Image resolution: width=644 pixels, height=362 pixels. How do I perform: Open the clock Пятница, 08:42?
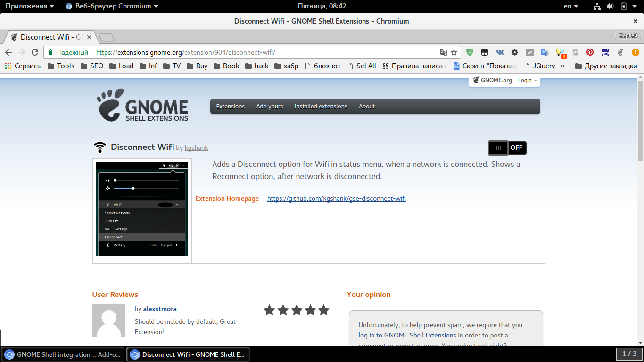322,6
